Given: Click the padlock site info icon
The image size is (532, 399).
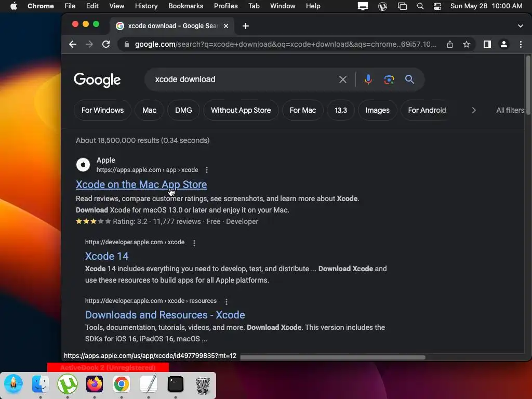Looking at the screenshot, I should pos(127,44).
